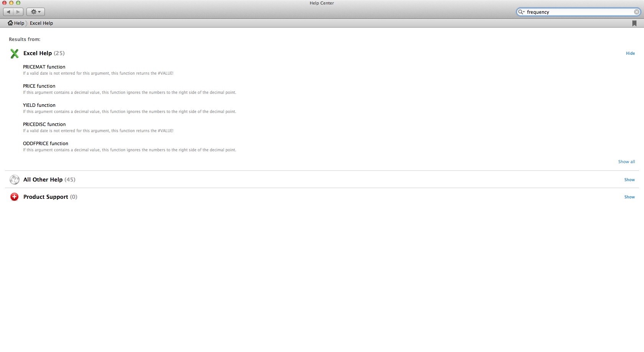
Task: Select the Help breadcrumb label
Action: point(19,23)
